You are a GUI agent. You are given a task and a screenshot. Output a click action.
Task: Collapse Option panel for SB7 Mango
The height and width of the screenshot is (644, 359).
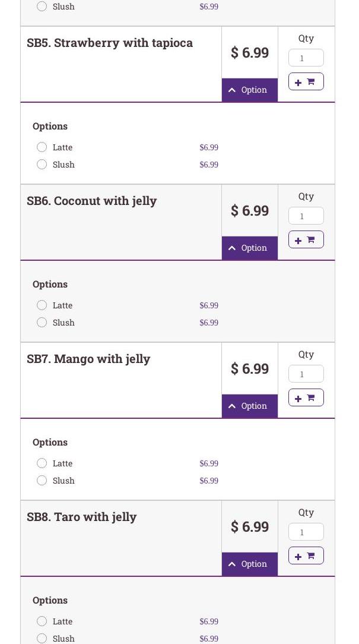[249, 406]
